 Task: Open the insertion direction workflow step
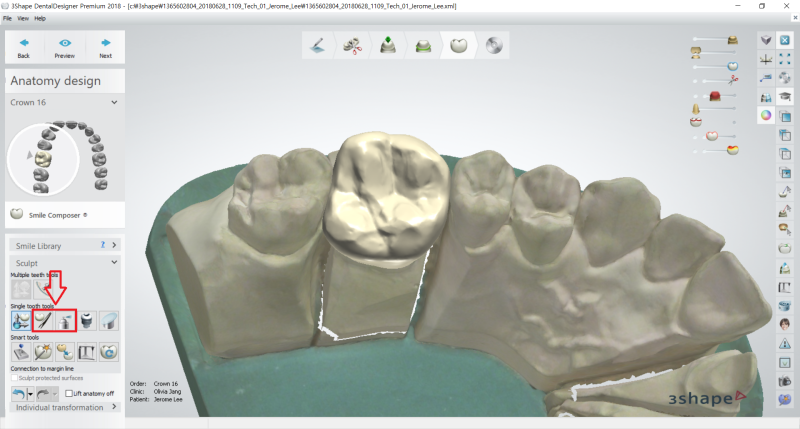pyautogui.click(x=388, y=45)
